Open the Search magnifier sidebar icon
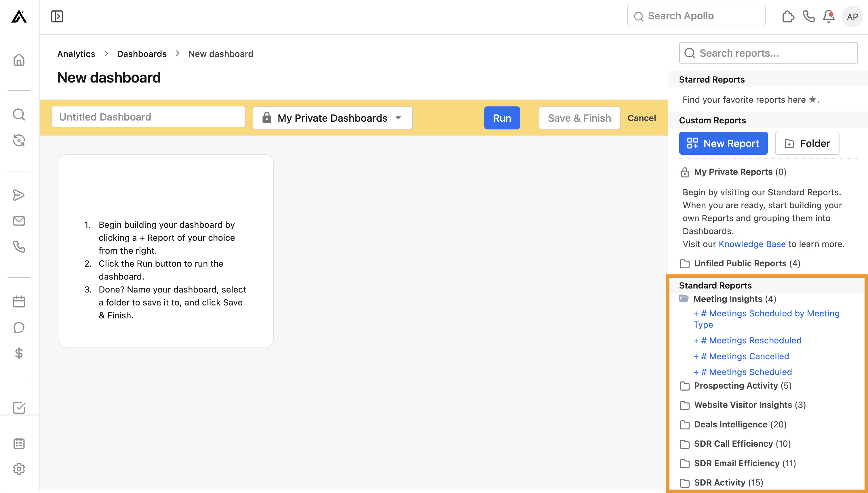The width and height of the screenshot is (868, 493). [19, 114]
